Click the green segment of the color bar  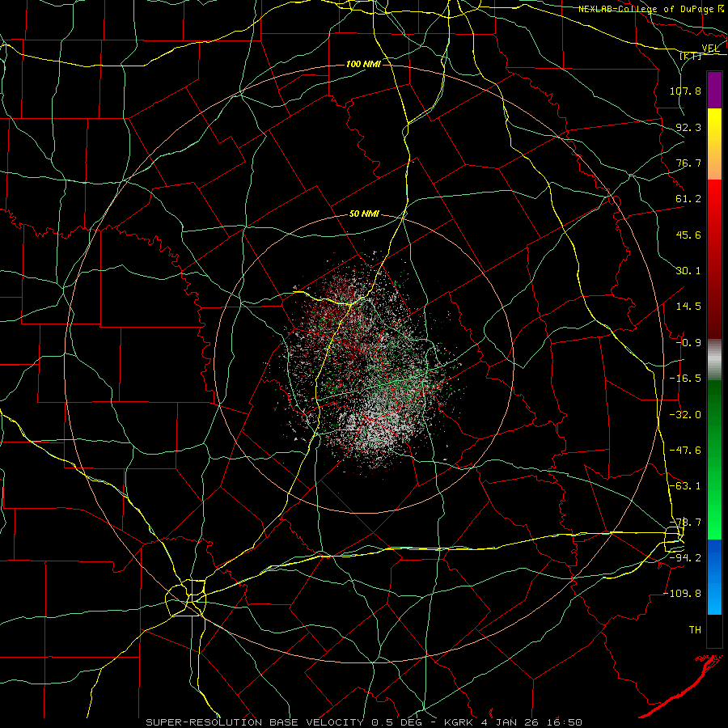click(714, 459)
